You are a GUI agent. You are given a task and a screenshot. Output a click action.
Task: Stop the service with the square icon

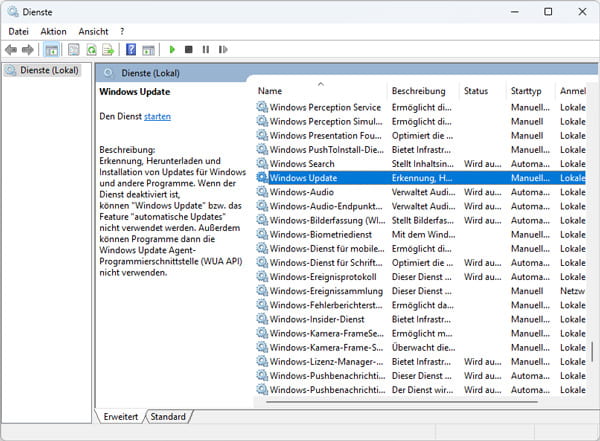(189, 49)
